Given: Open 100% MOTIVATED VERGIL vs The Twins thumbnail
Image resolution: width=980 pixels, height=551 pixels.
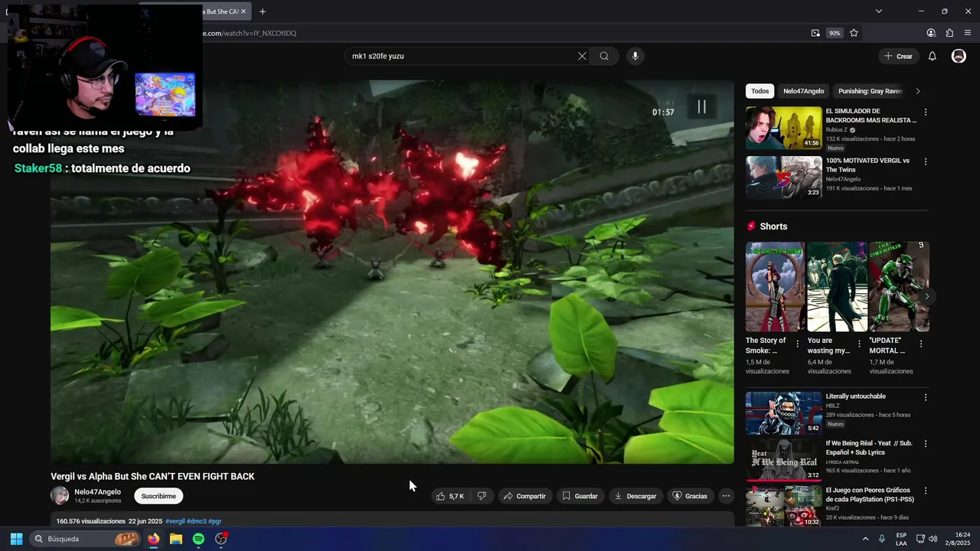Looking at the screenshot, I should [x=783, y=178].
